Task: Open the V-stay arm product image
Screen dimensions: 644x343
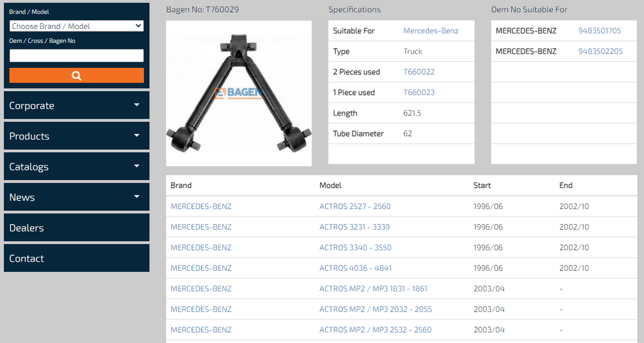Action: pyautogui.click(x=238, y=93)
